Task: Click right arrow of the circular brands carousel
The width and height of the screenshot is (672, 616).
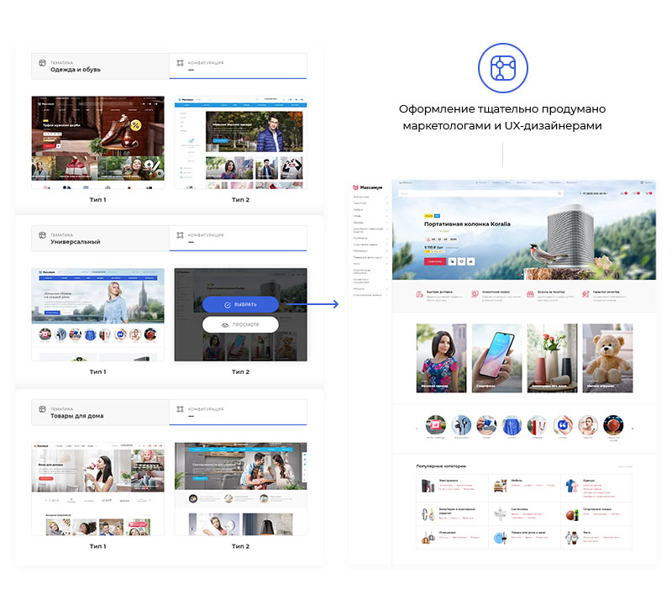Action: (x=633, y=429)
